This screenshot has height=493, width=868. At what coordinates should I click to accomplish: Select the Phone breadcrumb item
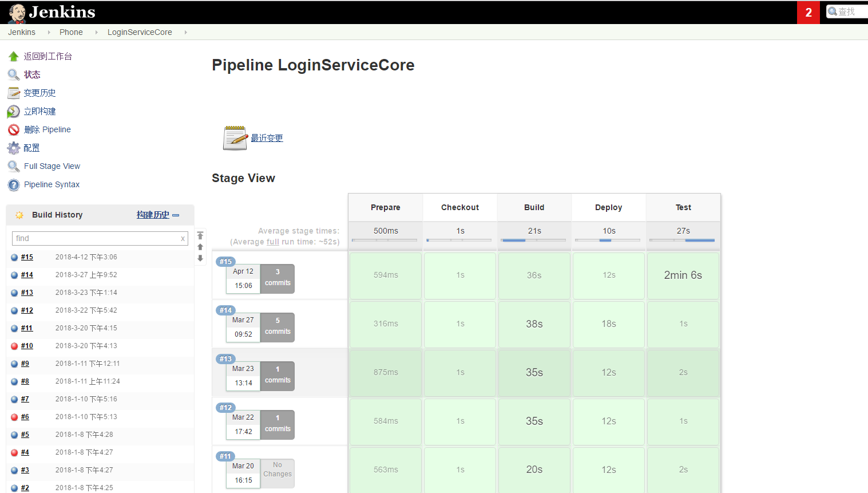[71, 32]
